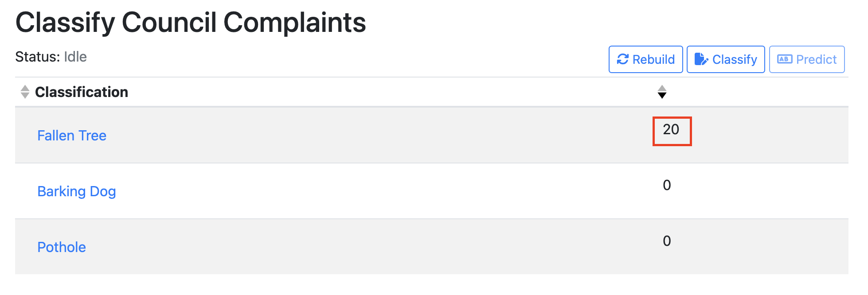Click the refresh icon on the Rebuild button
The height and width of the screenshot is (295, 868).
click(622, 59)
